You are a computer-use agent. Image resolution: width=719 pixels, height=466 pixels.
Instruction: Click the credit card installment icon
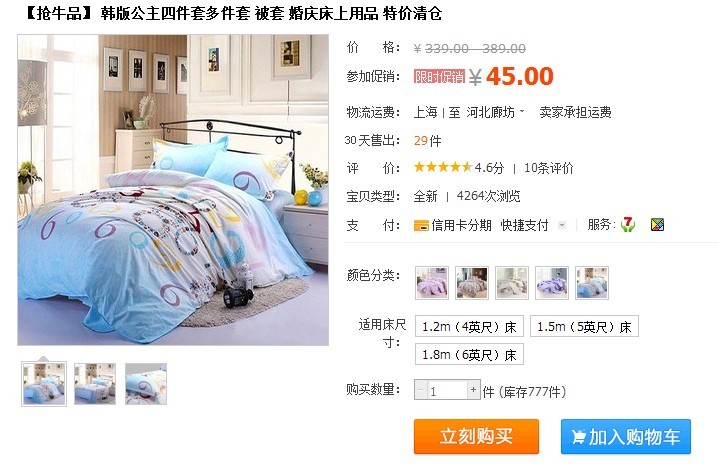click(421, 225)
